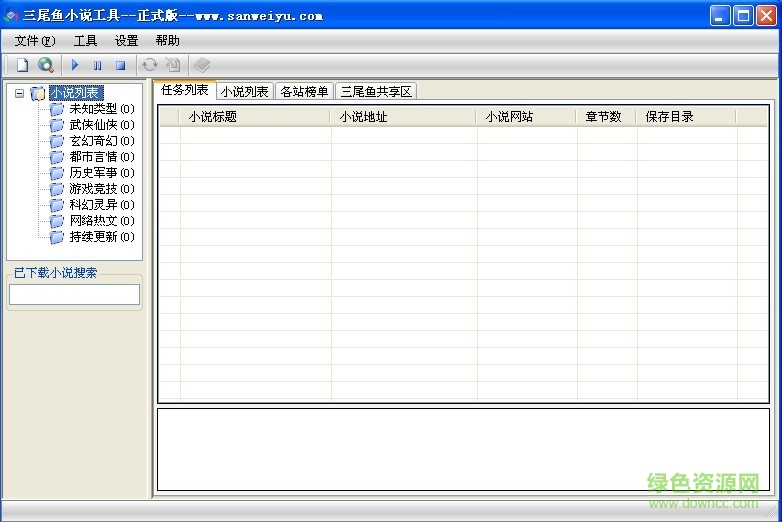Stop the task with the stop button
The height and width of the screenshot is (522, 782).
[121, 65]
